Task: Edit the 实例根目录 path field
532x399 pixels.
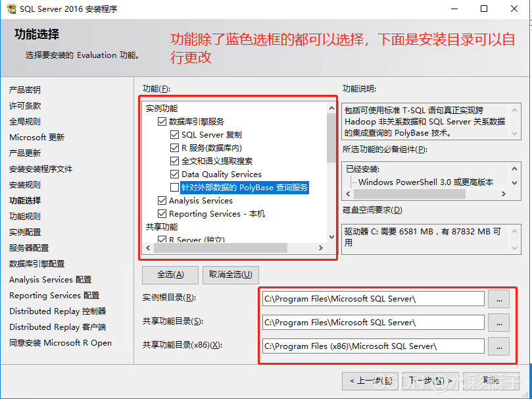Action: coord(374,299)
